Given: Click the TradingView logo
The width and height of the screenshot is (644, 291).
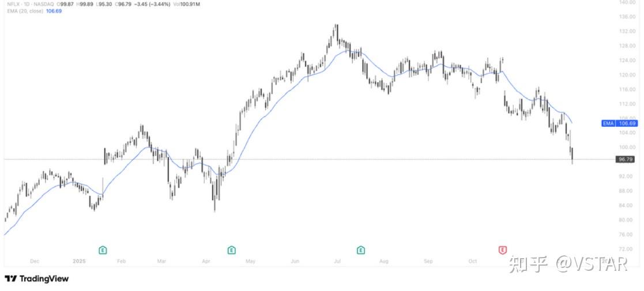Looking at the screenshot, I should coord(37,279).
